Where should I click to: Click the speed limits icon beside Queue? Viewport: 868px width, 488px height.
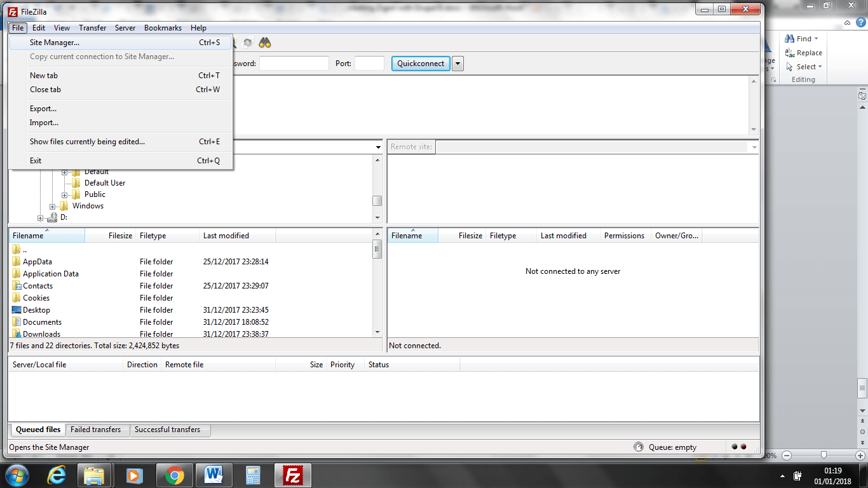[639, 447]
